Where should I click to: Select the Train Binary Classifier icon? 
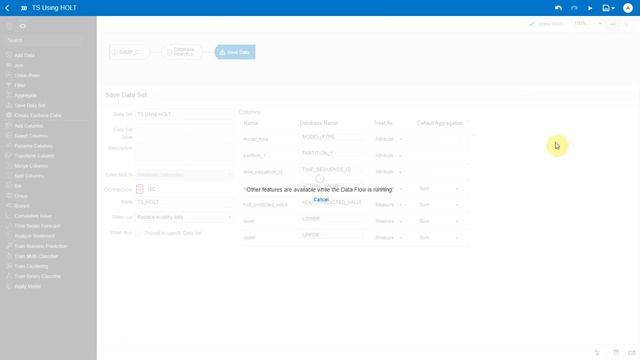point(9,276)
